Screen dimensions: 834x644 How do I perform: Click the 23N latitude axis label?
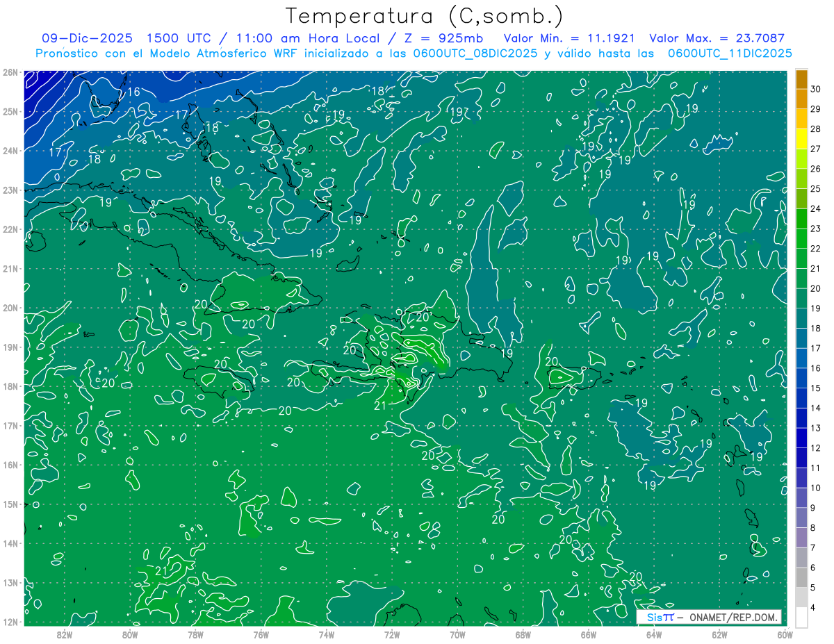(10, 190)
